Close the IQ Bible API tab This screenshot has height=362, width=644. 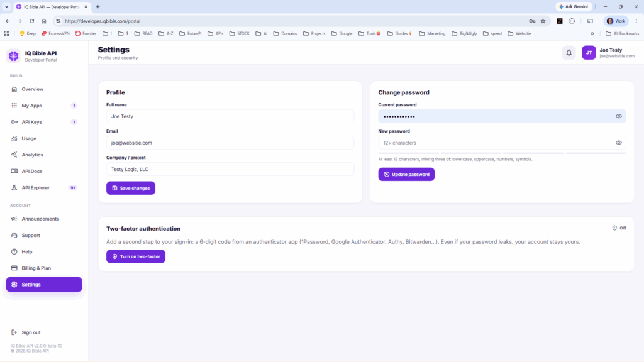click(86, 6)
